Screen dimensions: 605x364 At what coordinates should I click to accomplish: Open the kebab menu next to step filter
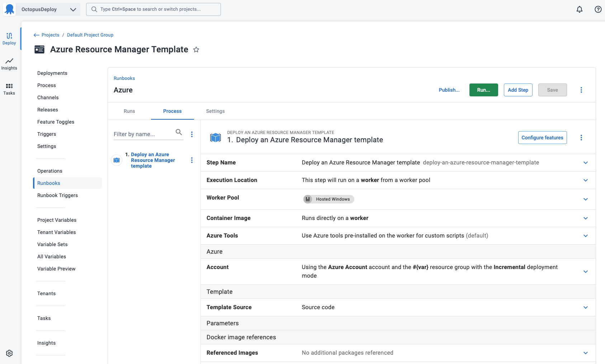click(x=192, y=134)
